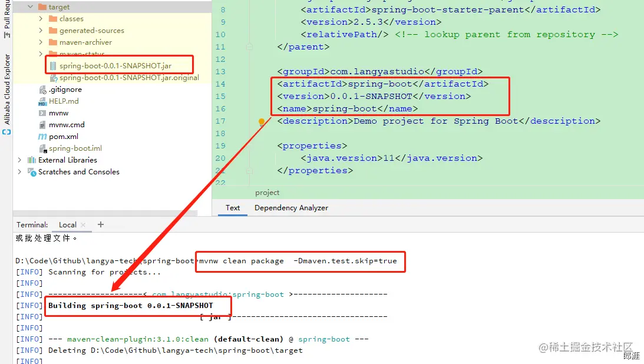Screen dimensions: 644x364
Task: Select mvnw file in tree
Action: (59, 113)
